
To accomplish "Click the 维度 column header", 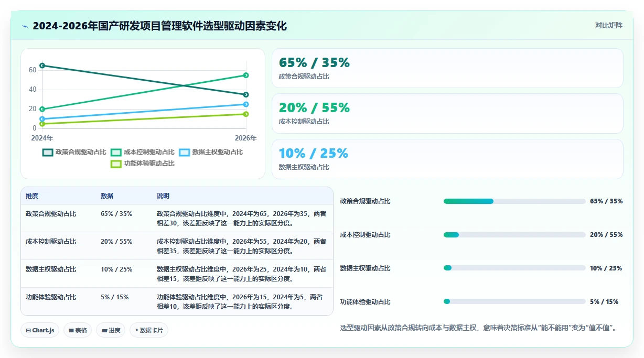I will coord(32,196).
